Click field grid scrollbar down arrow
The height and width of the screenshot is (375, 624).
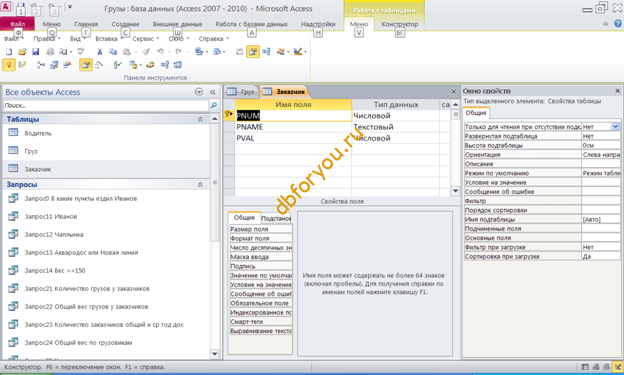(456, 191)
